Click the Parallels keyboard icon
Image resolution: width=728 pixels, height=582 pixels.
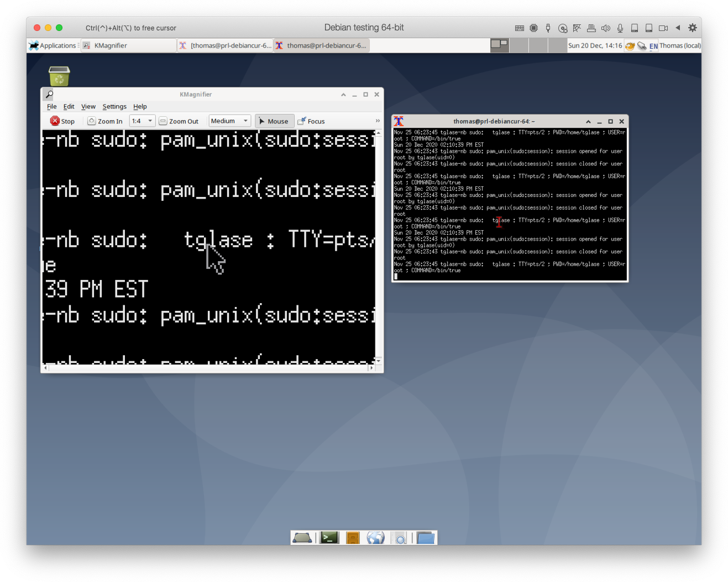(519, 28)
